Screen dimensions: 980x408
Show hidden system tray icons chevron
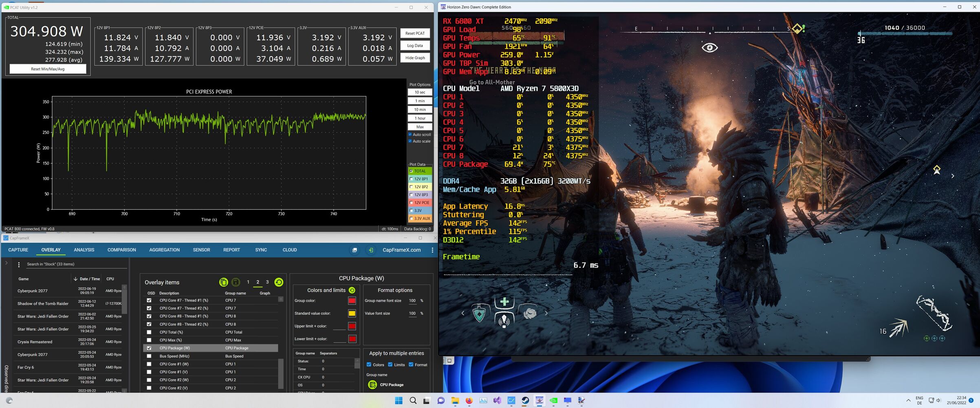point(908,401)
